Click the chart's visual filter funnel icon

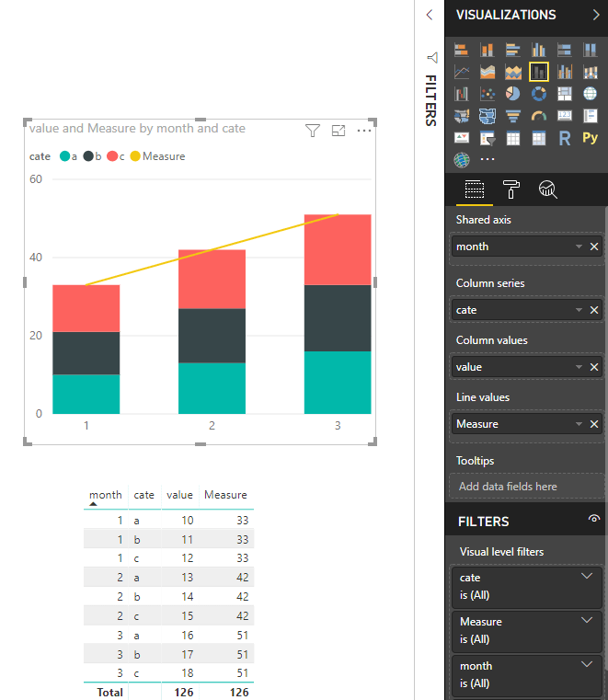(313, 131)
